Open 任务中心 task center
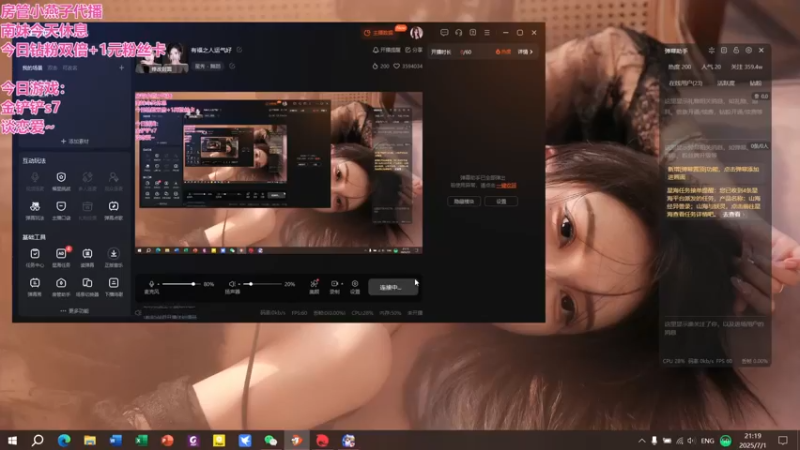The width and height of the screenshot is (800, 450). coord(35,257)
